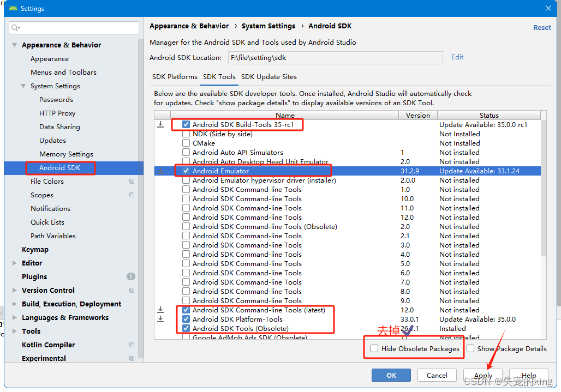This screenshot has height=392, width=561.
Task: Click the Reset link
Action: [542, 27]
